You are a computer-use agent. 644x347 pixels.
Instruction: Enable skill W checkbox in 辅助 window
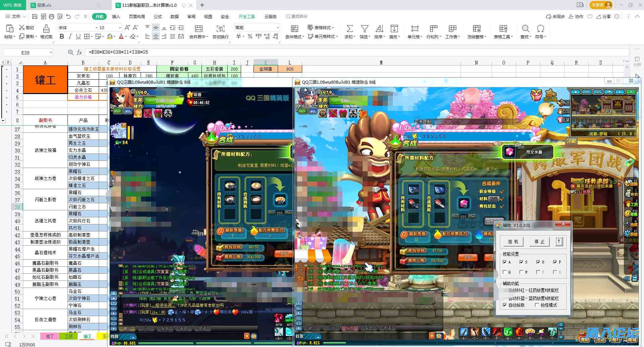(x=521, y=272)
